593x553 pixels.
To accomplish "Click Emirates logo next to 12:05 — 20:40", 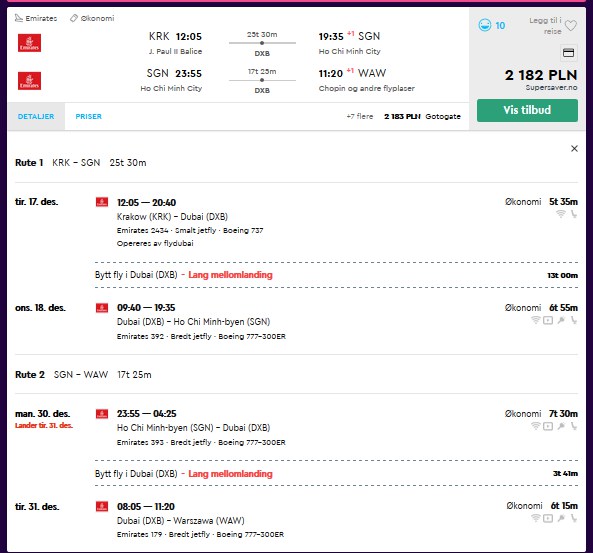I will [x=102, y=202].
